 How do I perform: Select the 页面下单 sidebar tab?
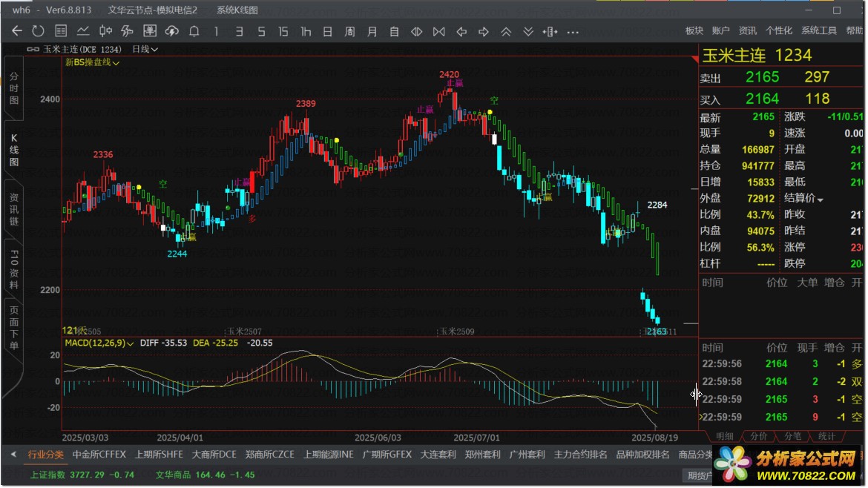tap(14, 328)
